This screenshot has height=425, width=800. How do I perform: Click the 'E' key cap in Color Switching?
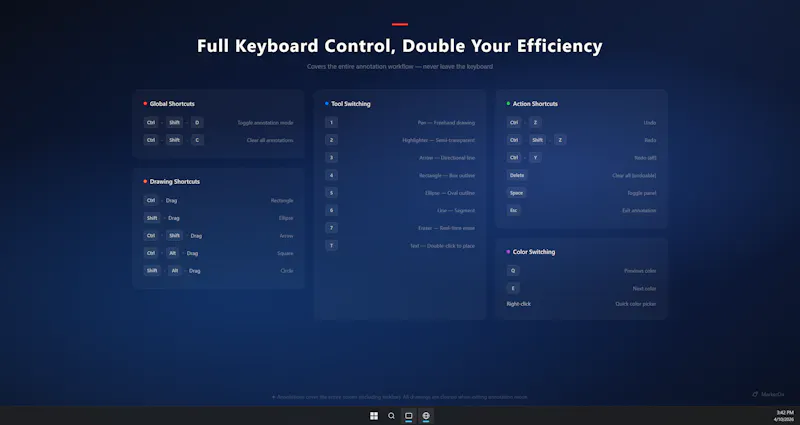(x=513, y=288)
